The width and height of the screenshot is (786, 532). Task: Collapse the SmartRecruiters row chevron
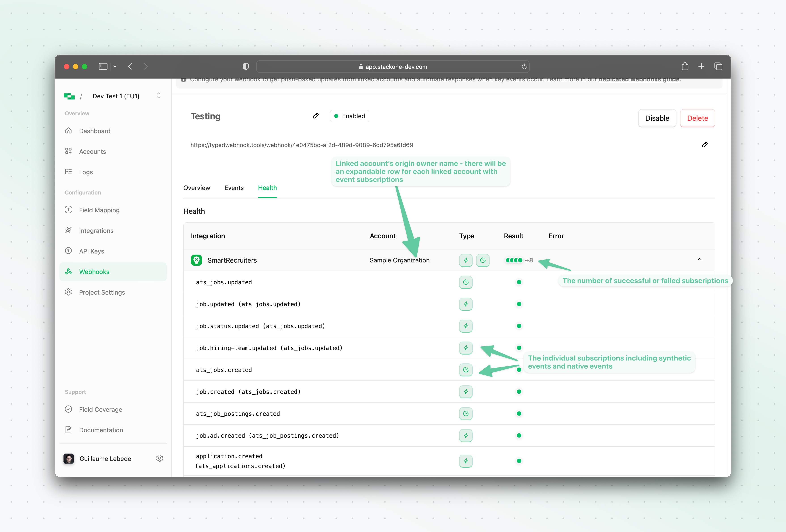[700, 259]
